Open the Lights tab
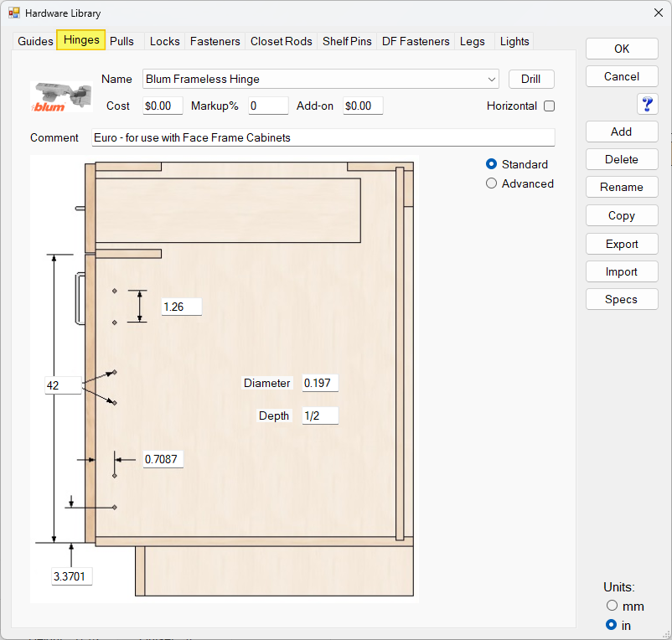 tap(514, 41)
